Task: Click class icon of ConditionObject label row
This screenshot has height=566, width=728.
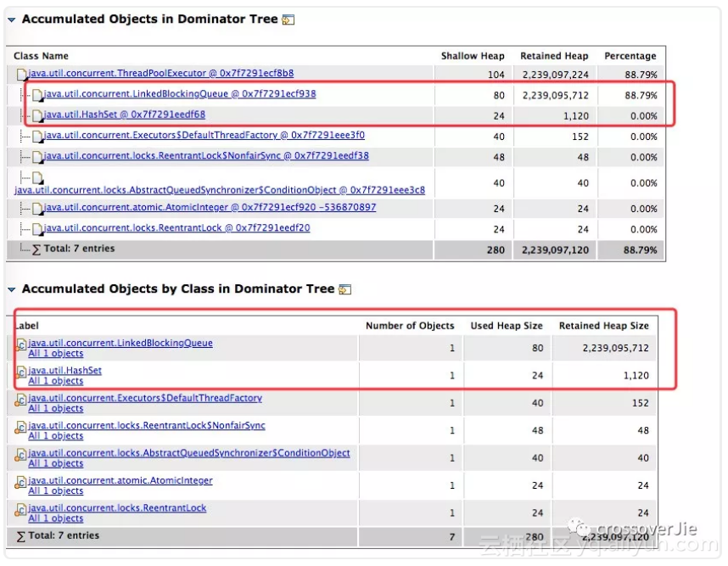Action: click(20, 455)
